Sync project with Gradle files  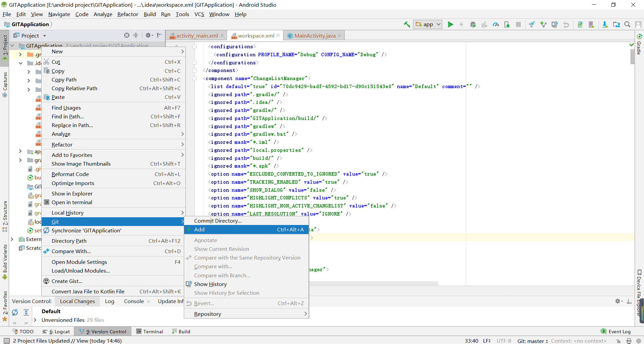(580, 24)
